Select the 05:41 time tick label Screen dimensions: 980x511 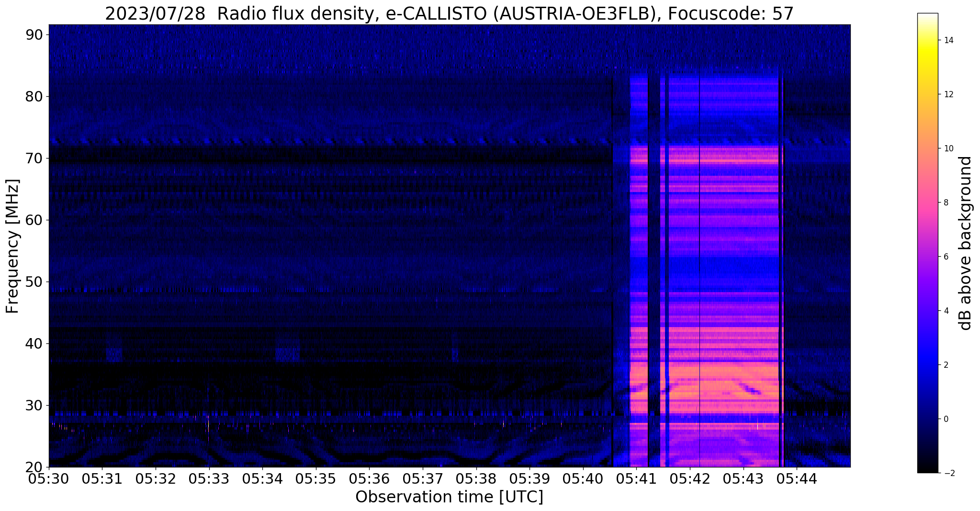pos(636,479)
